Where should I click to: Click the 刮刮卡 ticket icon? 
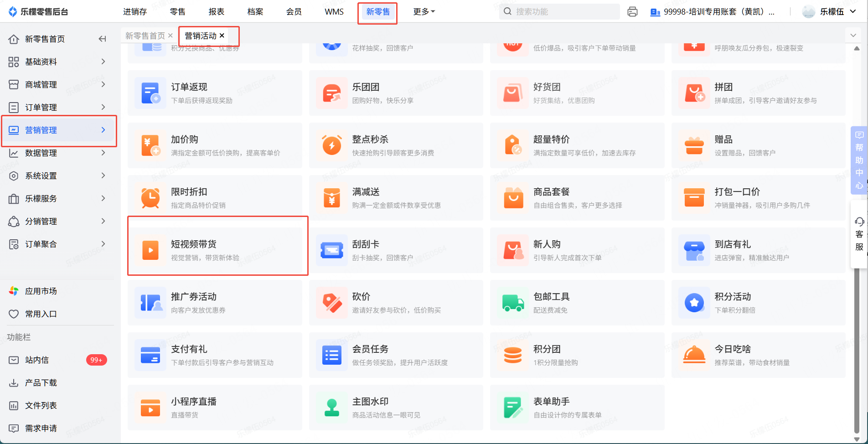[331, 250]
